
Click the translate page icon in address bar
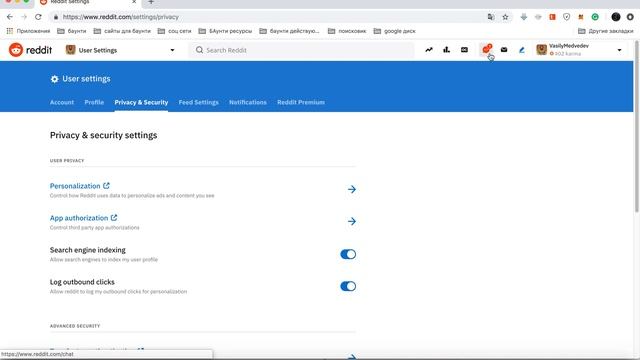tap(491, 17)
